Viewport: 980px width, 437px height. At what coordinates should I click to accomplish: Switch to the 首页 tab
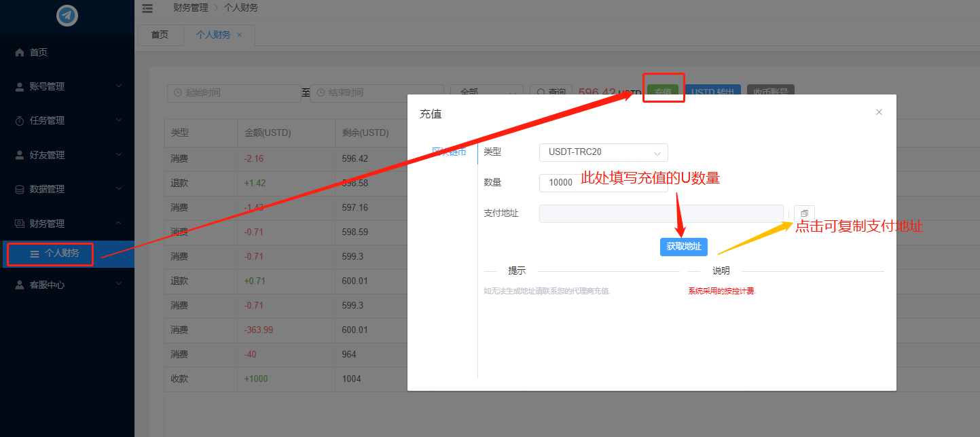click(160, 35)
